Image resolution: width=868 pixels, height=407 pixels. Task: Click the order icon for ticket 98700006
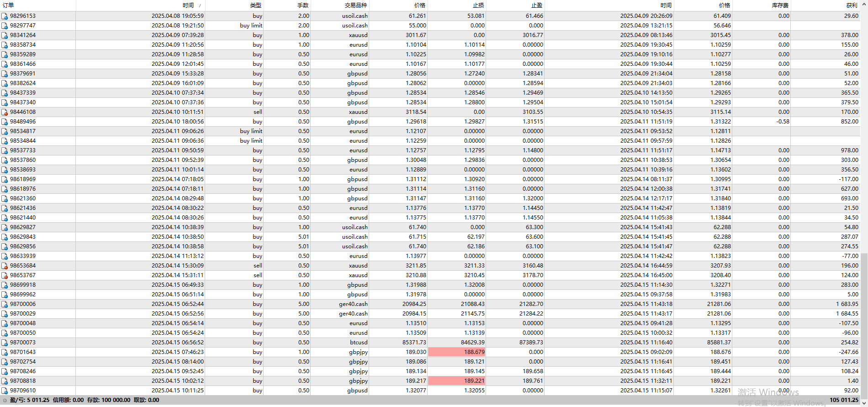pyautogui.click(x=5, y=304)
